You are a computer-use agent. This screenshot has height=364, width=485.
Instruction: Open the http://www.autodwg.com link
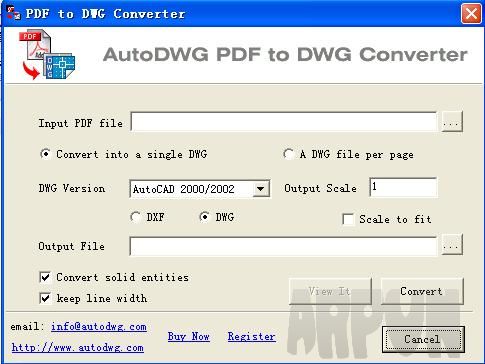tap(78, 348)
